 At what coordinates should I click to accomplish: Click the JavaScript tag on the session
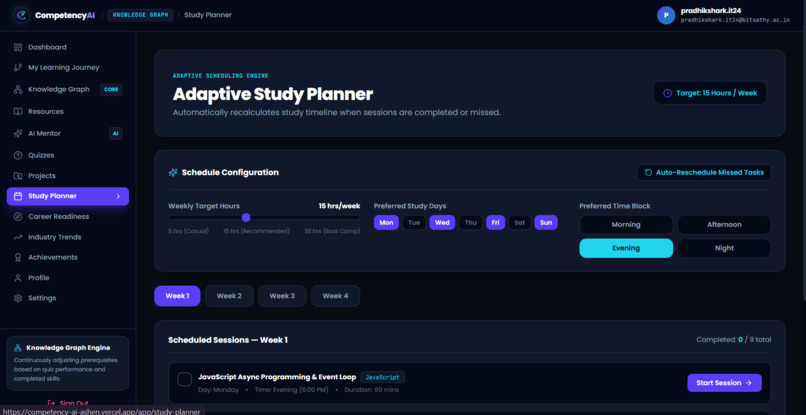382,377
